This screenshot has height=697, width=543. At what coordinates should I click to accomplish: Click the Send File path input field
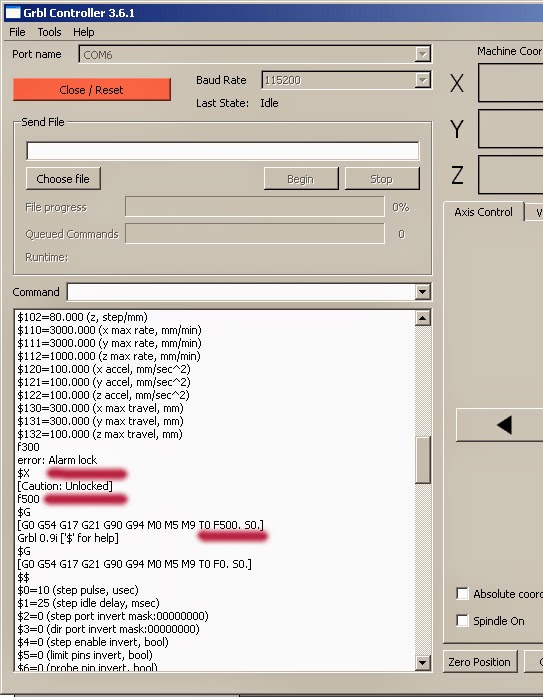tap(223, 151)
